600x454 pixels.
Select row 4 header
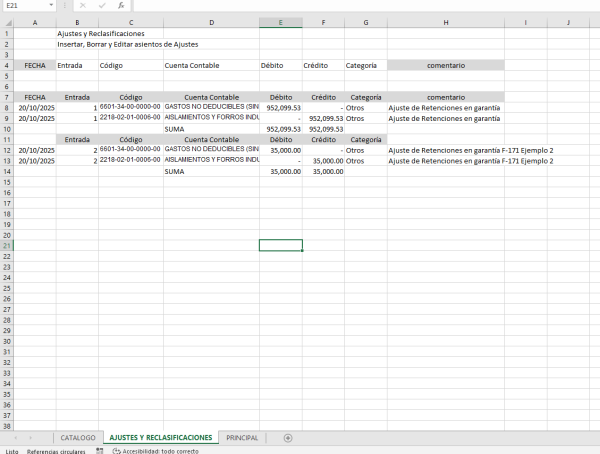[7, 65]
